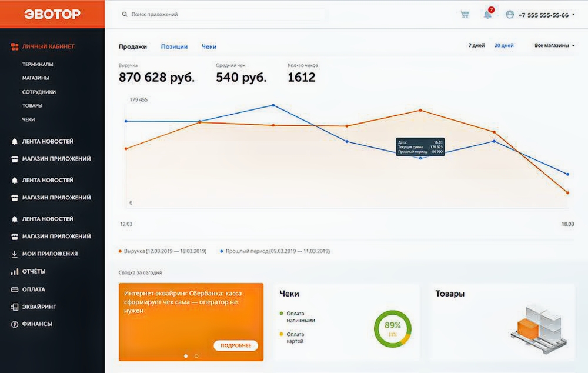Click the 89% donut chart
This screenshot has height=373, width=588.
pos(393,329)
